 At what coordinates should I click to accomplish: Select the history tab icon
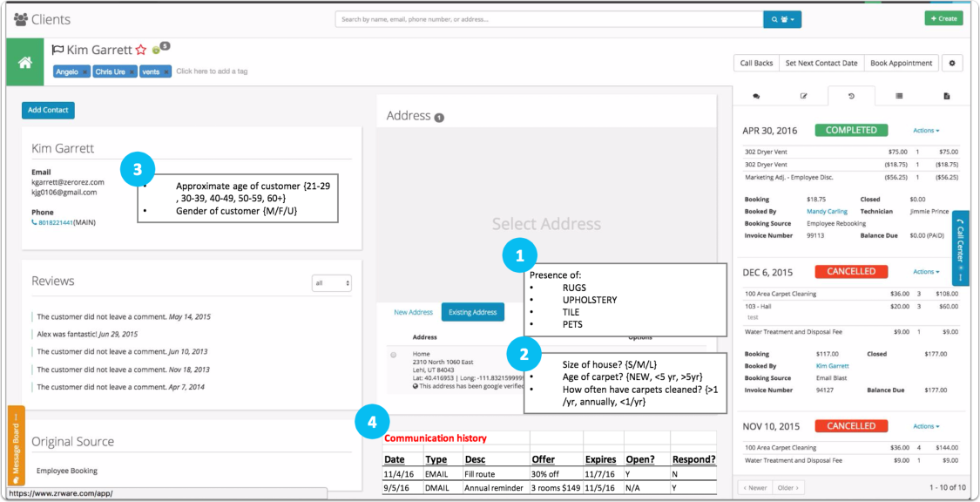pyautogui.click(x=851, y=96)
